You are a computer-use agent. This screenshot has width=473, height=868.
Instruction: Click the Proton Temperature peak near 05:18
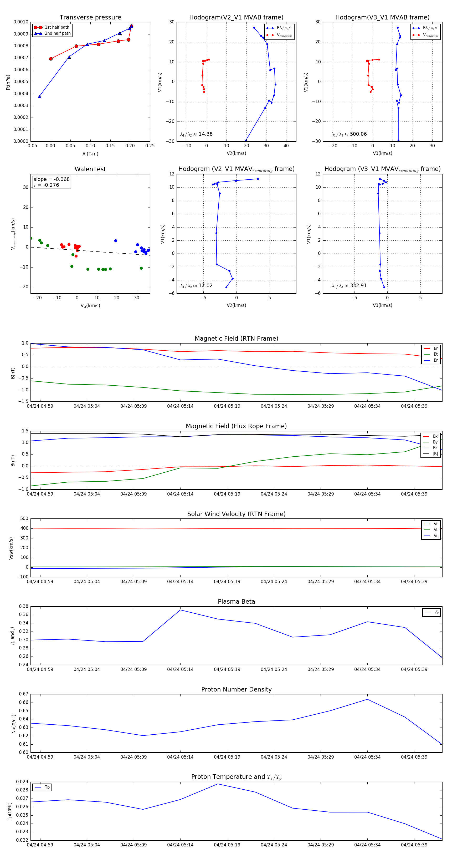pyautogui.click(x=218, y=784)
